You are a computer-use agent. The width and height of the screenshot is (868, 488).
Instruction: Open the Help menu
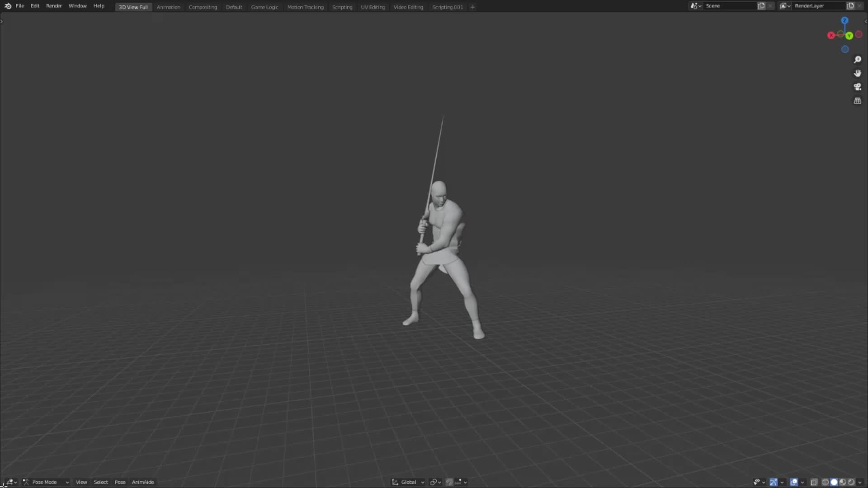pos(99,6)
